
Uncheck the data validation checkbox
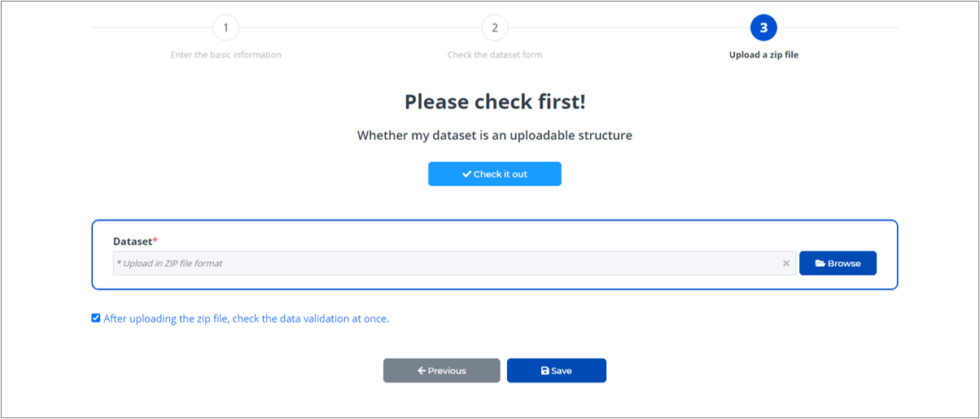point(96,318)
